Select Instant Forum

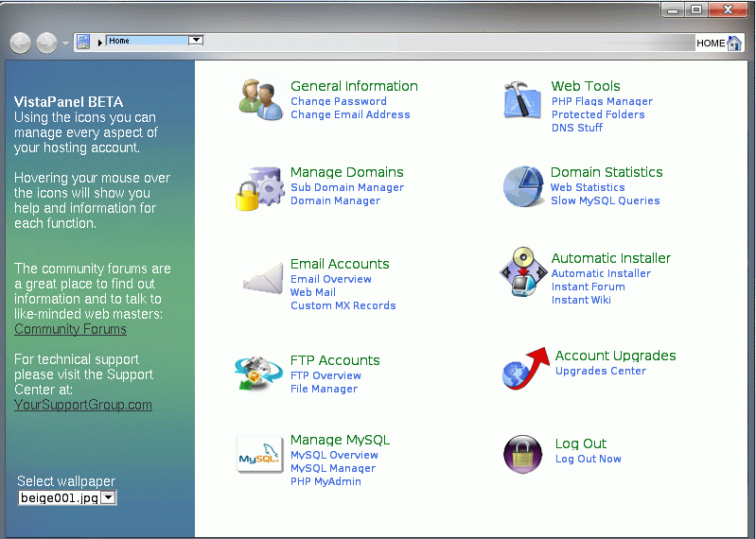tap(589, 287)
